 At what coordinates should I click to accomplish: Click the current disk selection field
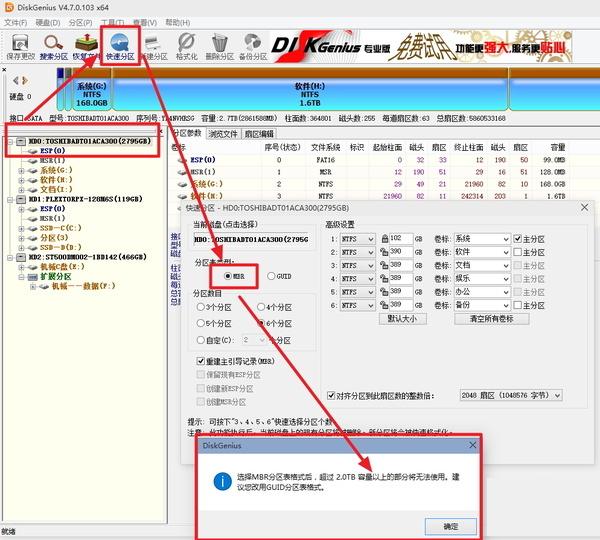pyautogui.click(x=251, y=240)
